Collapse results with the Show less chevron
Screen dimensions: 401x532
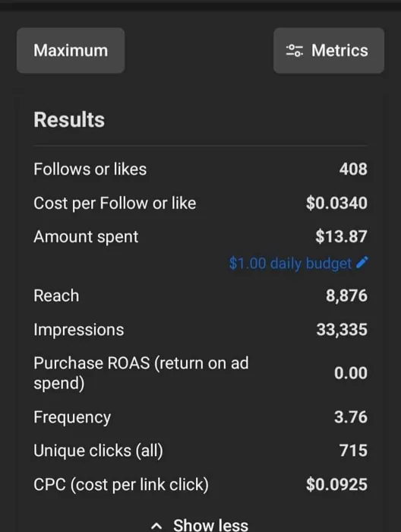point(156,526)
